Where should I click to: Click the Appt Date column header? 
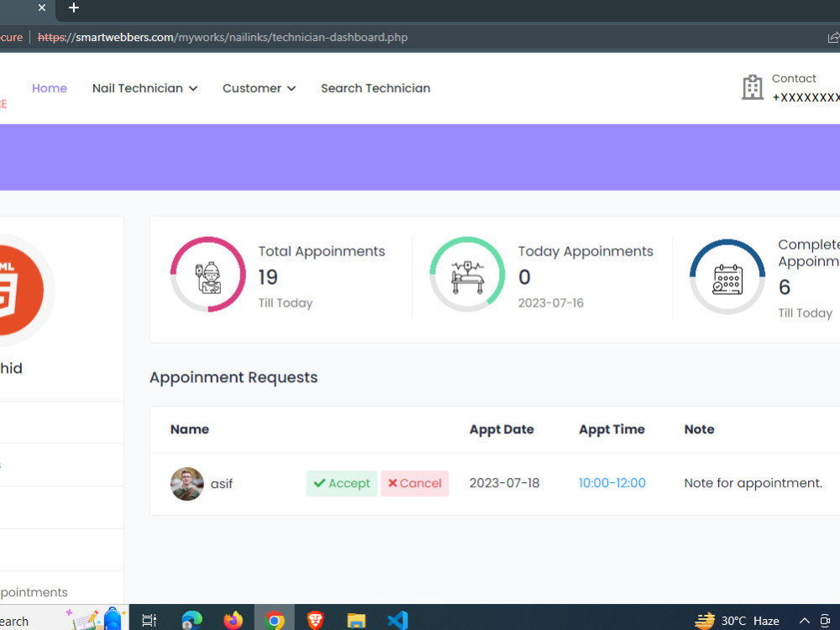501,429
